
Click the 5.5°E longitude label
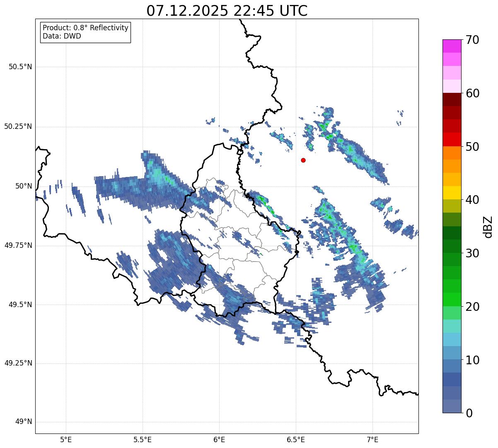click(143, 439)
